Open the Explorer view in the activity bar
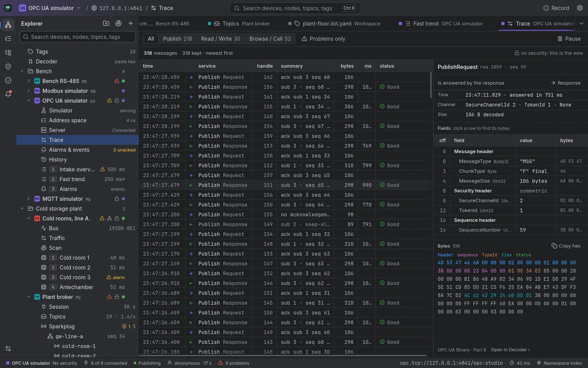 click(x=8, y=25)
